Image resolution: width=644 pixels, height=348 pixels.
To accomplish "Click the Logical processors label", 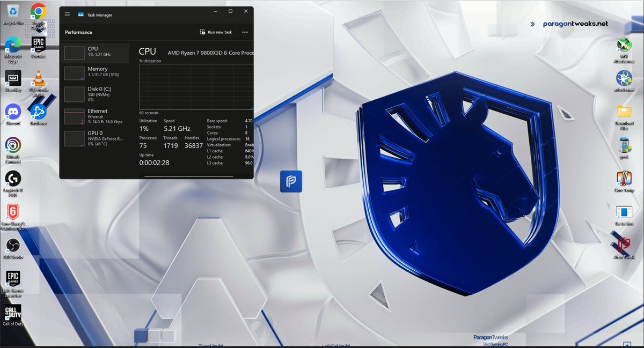I will (224, 138).
